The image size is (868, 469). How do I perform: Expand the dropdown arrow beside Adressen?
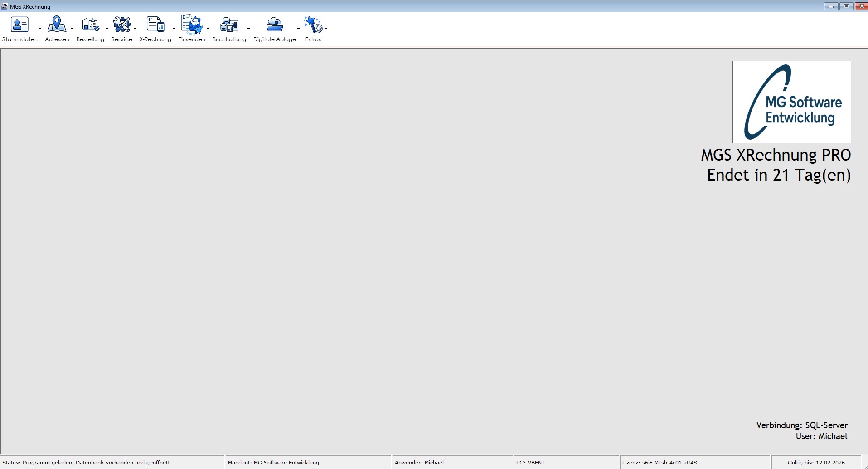coord(72,29)
